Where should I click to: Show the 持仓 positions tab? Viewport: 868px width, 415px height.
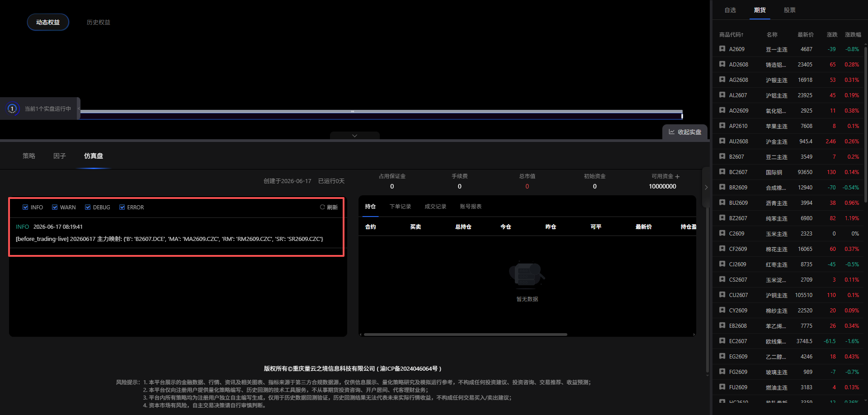370,207
